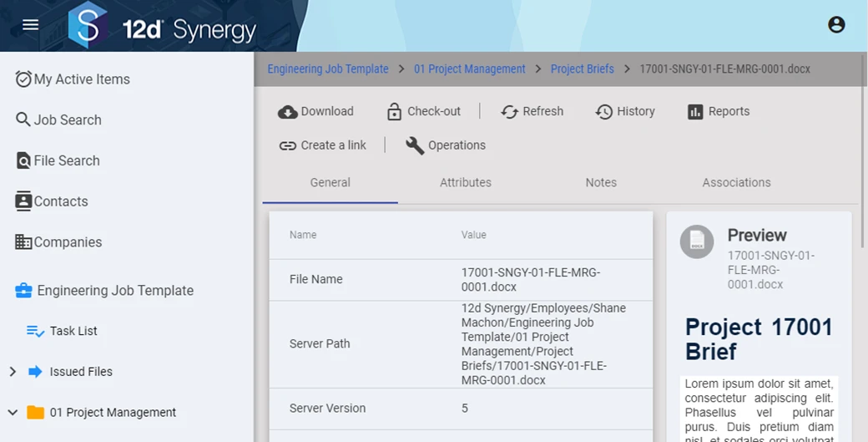Select Issued Files label in sidebar
The width and height of the screenshot is (868, 442).
82,372
